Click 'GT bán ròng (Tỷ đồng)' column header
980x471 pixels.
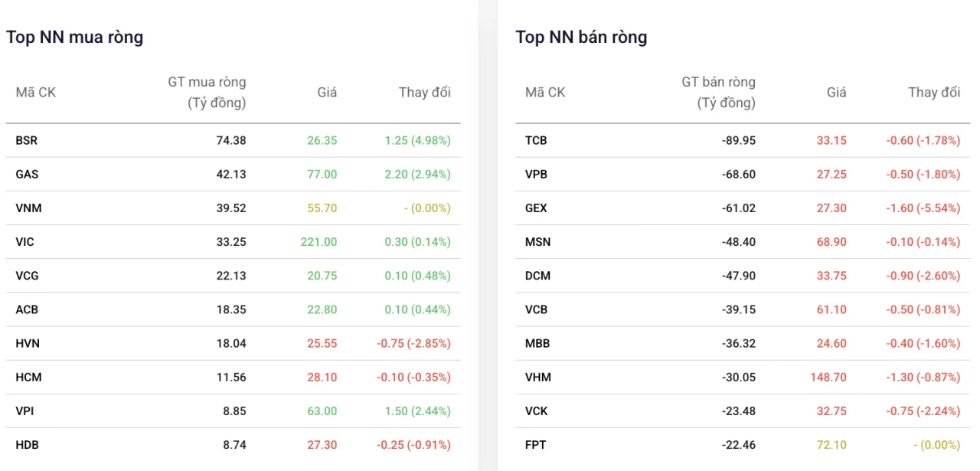click(x=718, y=92)
